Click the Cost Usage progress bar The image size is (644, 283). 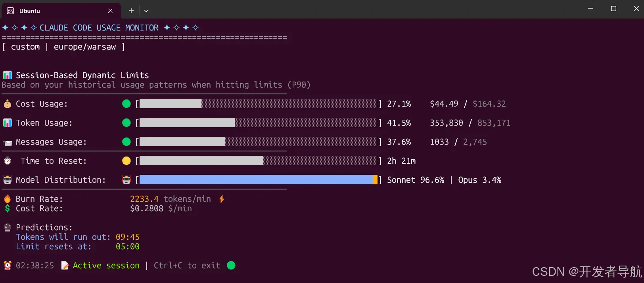coord(259,104)
